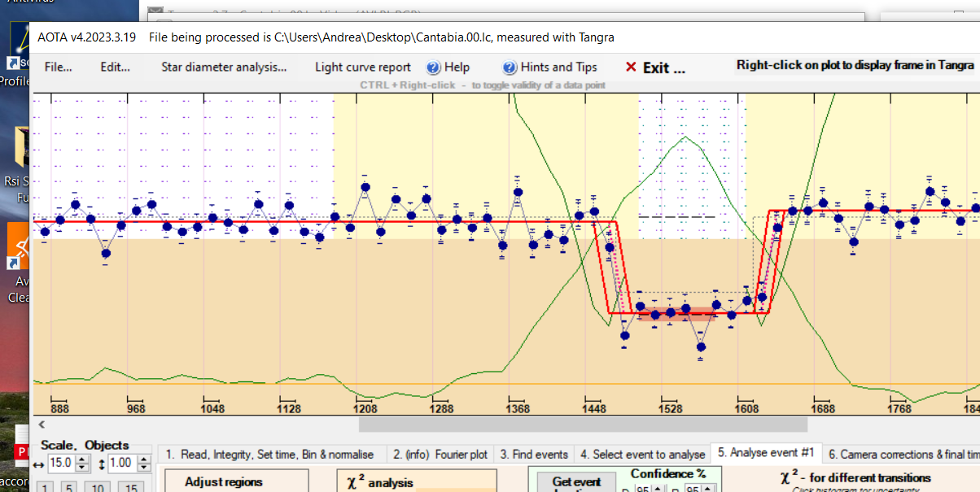Screen dimensions: 980x492
Task: Click the CTRL + Right-click hint text
Action: point(483,85)
